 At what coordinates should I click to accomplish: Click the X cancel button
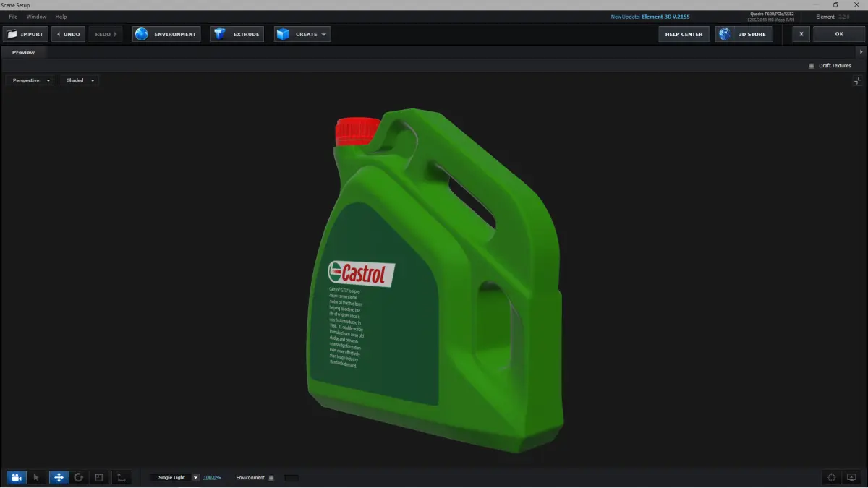[801, 34]
